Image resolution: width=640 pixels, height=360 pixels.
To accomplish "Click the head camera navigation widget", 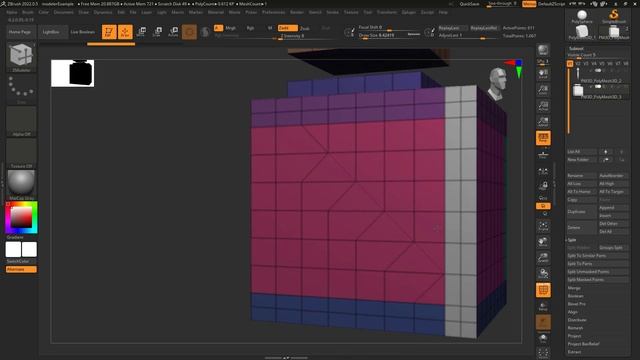I will tap(498, 84).
